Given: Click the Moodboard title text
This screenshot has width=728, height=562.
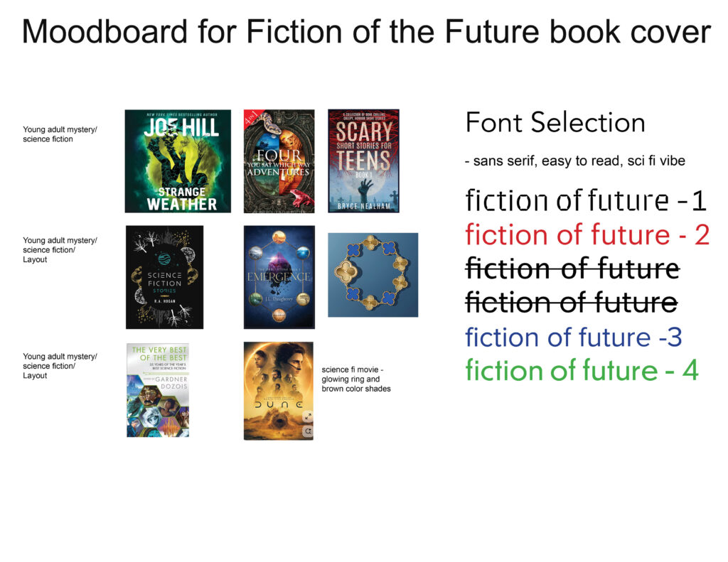Looking at the screenshot, I should pos(366,33).
